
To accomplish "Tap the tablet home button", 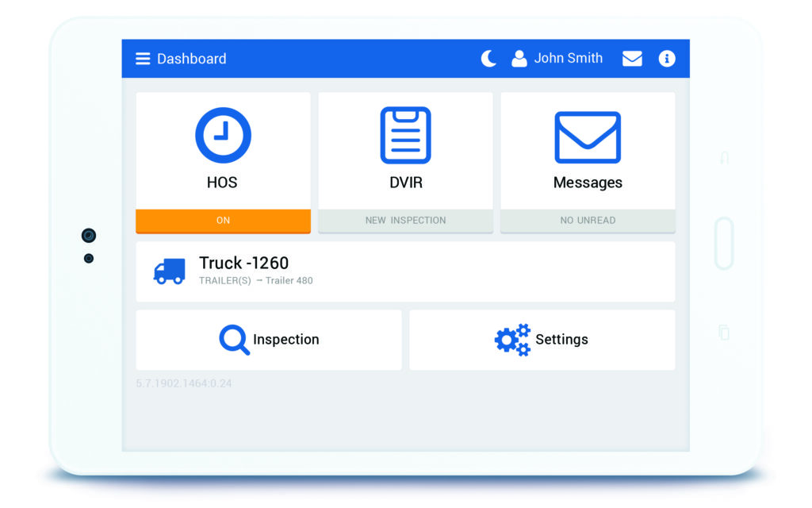I will pyautogui.click(x=723, y=243).
